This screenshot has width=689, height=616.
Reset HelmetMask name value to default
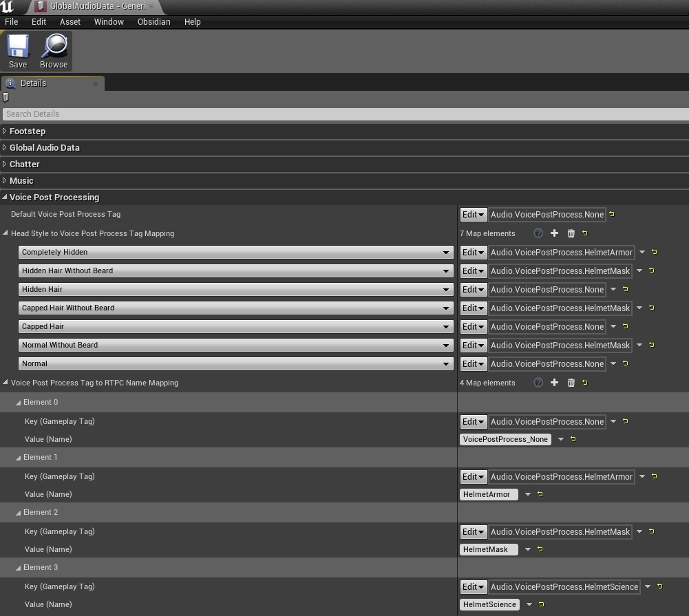[540, 549]
